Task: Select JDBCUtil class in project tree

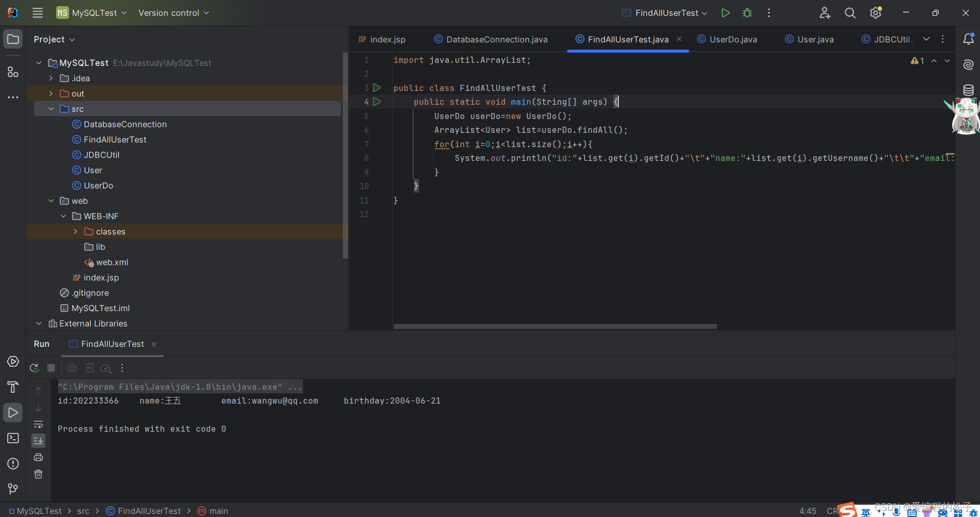Action: (96, 155)
